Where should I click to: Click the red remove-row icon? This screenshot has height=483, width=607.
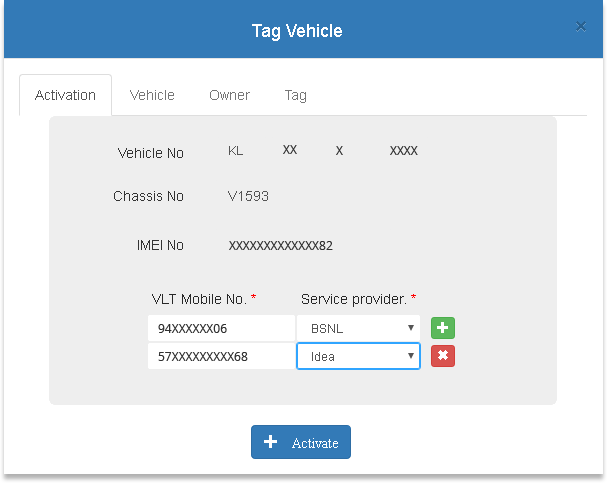click(443, 356)
